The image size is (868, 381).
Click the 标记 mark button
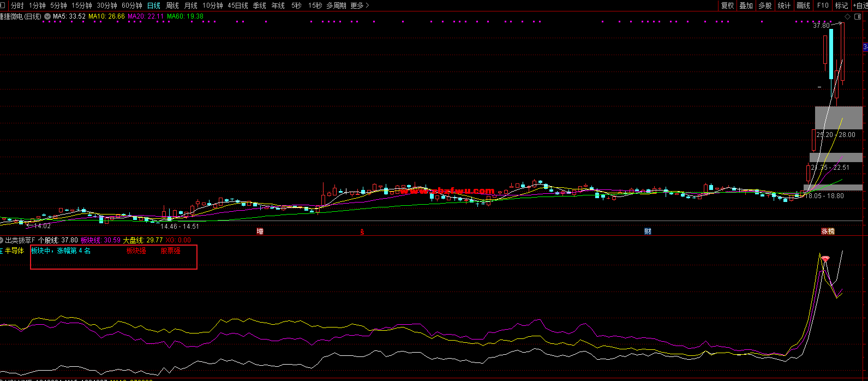841,5
